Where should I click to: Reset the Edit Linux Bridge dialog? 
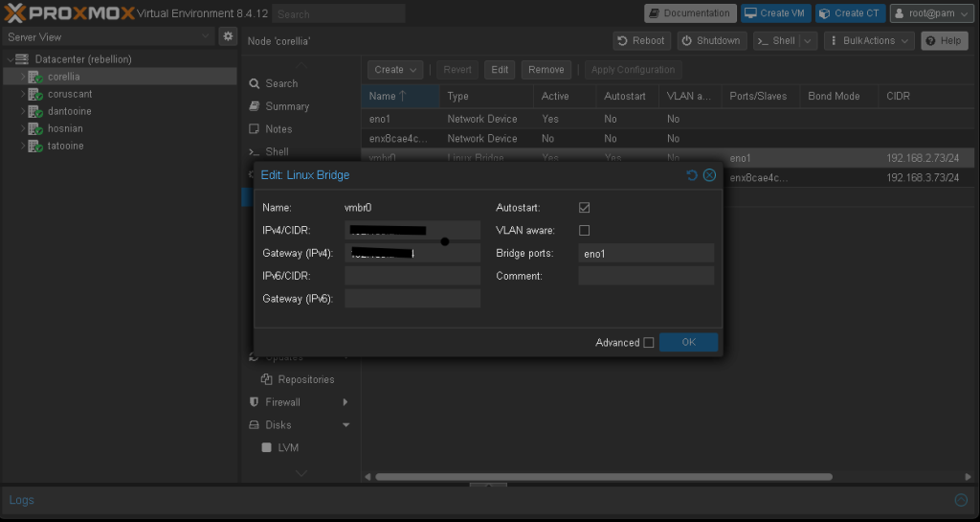(691, 175)
